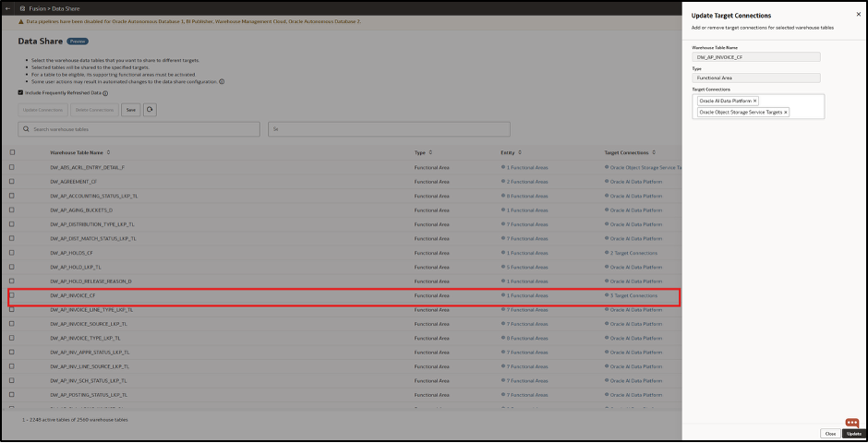Screen dimensions: 868x443
Task: Click the Fusion page icon in the breadcrumb
Action: tap(22, 9)
